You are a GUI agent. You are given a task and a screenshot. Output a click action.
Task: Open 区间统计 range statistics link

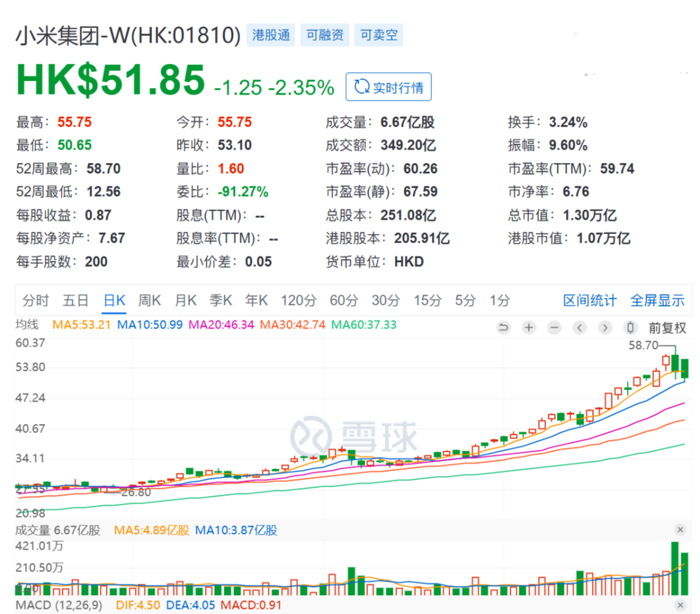tap(589, 301)
